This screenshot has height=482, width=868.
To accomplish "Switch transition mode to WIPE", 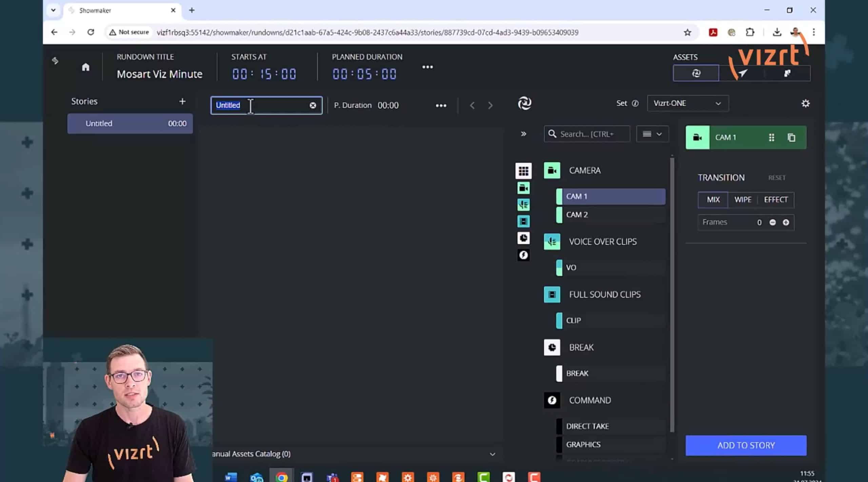I will point(743,200).
